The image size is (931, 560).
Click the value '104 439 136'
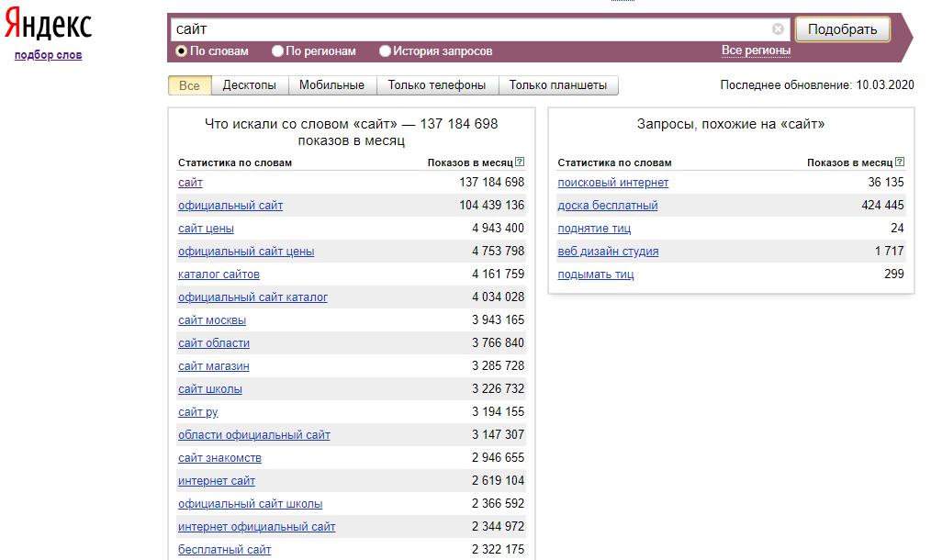click(x=491, y=206)
